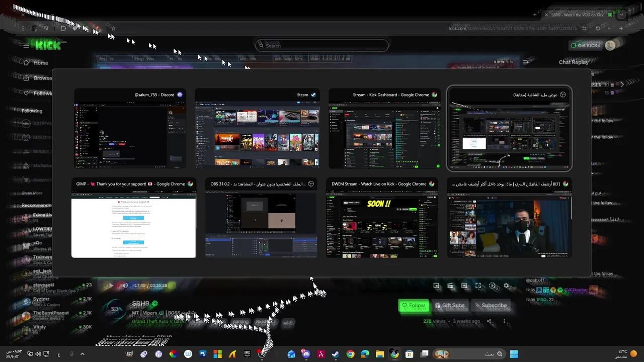Open the Chrome tab search dropdown arrow
644x362 pixels.
[622, 15]
